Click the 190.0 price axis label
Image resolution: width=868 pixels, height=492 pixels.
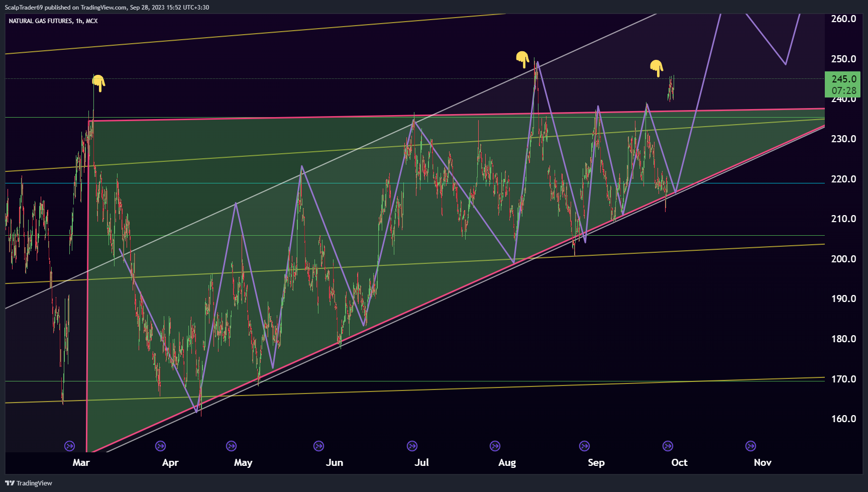tap(844, 299)
